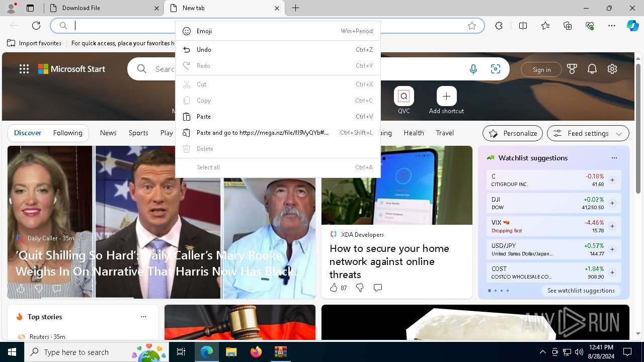Viewport: 644px width, 362px height.
Task: Open the Windows Start menu
Action: click(12, 352)
